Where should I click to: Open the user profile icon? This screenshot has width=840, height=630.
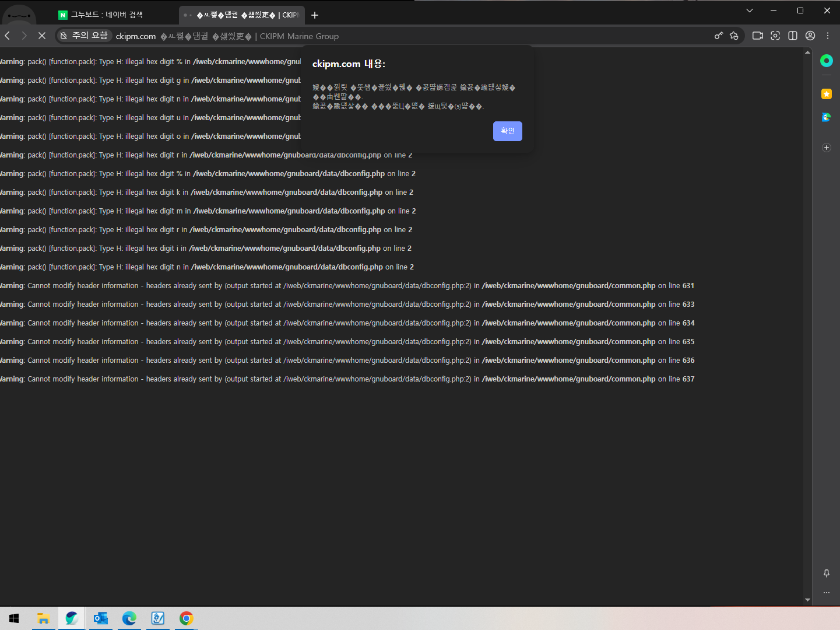coord(810,36)
